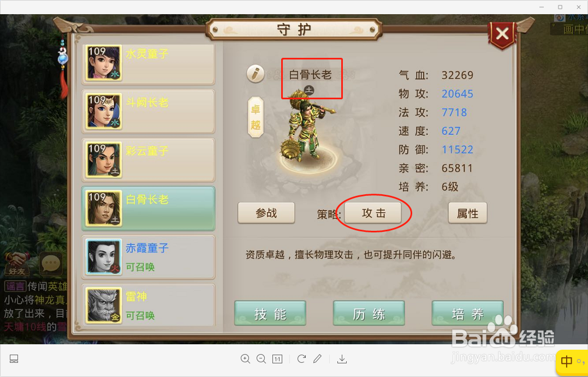Toggle 参战 for 白骨长老

(266, 213)
